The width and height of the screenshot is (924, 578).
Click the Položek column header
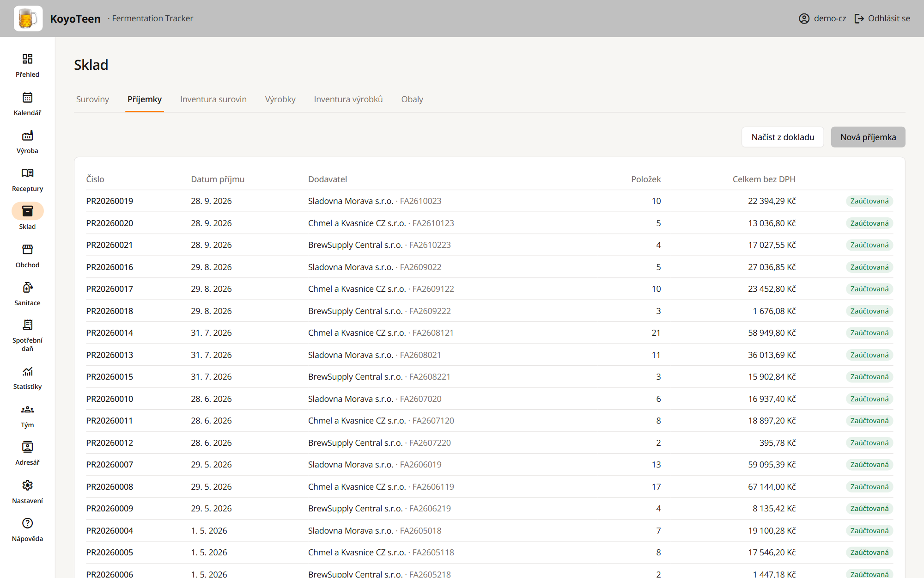coord(646,179)
